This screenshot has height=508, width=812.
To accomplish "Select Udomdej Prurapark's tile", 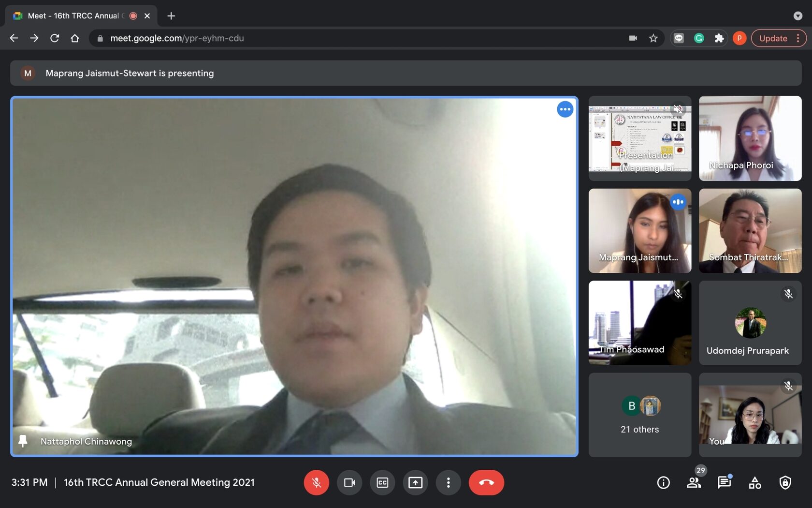I will [x=750, y=323].
